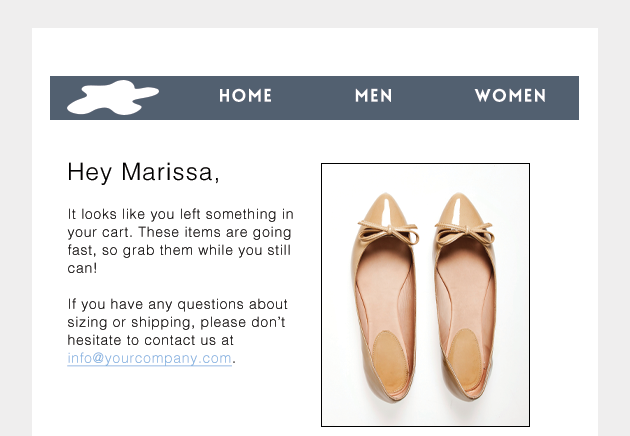Image resolution: width=630 pixels, height=436 pixels.
Task: Click the bow on the left shoe
Action: (381, 234)
